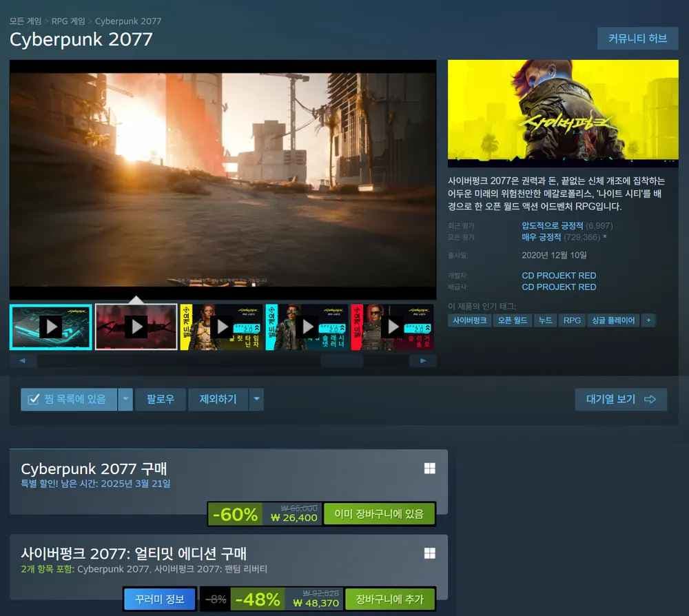
Task: Open dropdown arrow beside 찜 목록에 있음
Action: (125, 399)
